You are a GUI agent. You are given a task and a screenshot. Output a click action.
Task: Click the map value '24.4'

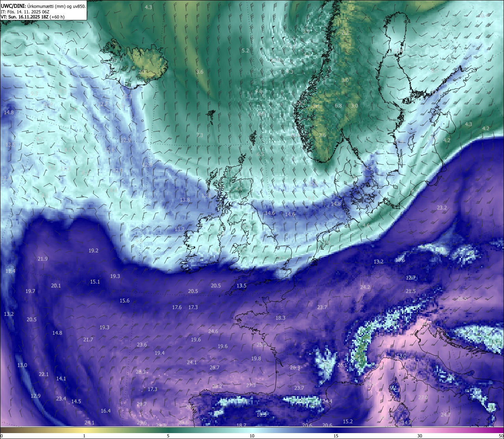click(x=327, y=401)
